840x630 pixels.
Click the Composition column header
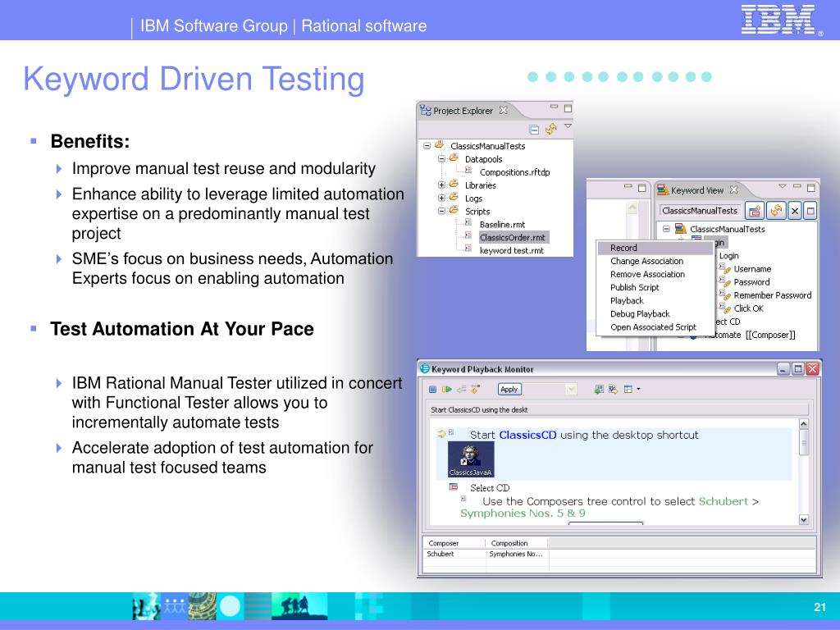517,543
